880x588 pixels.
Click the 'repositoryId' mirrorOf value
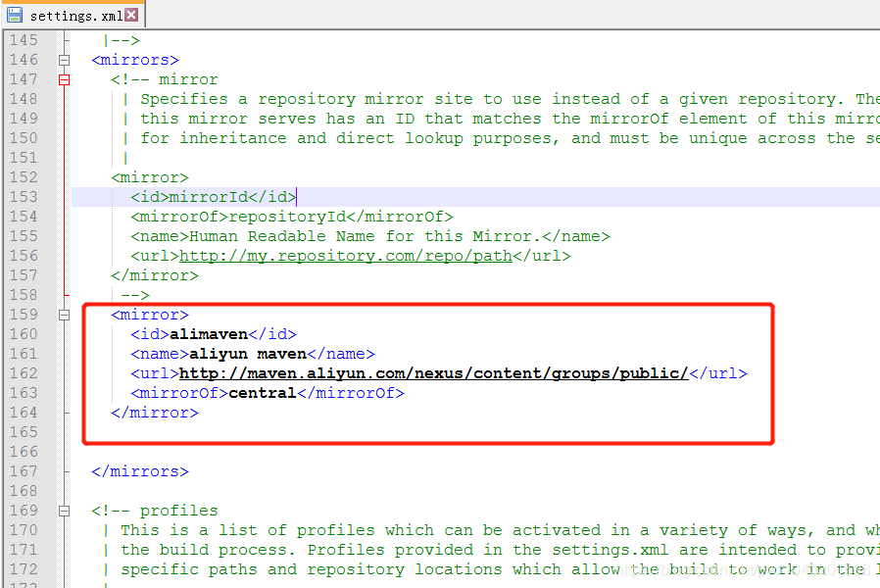click(x=287, y=217)
